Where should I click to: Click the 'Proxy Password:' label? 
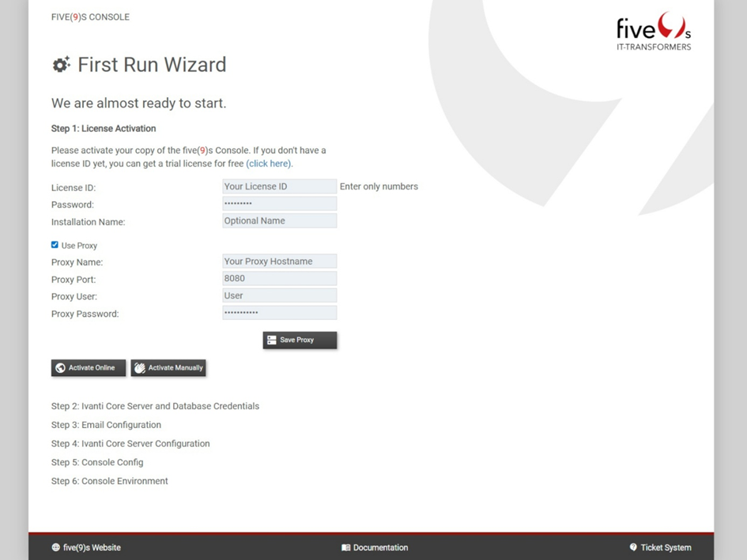tap(85, 314)
